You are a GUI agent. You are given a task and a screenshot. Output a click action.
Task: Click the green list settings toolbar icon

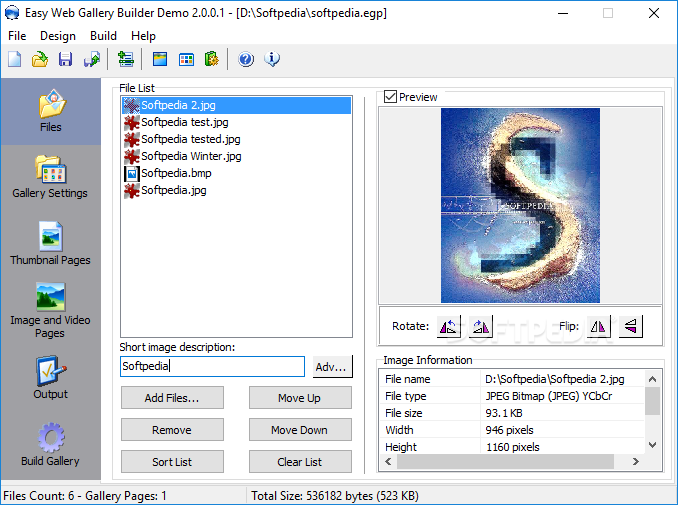[x=125, y=59]
